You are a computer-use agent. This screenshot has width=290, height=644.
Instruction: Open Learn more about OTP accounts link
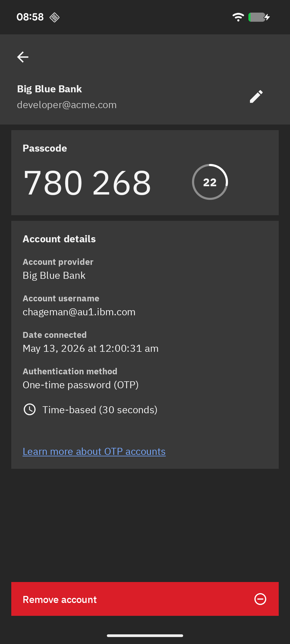pyautogui.click(x=94, y=451)
